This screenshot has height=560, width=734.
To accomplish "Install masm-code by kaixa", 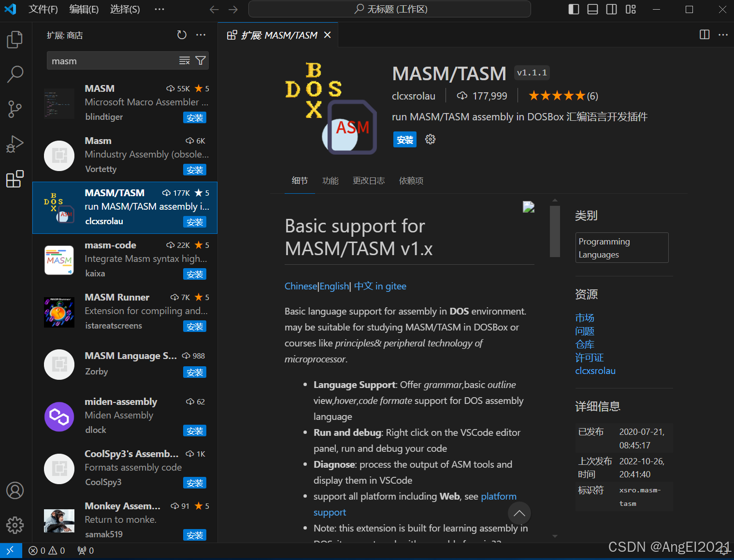I will [195, 274].
